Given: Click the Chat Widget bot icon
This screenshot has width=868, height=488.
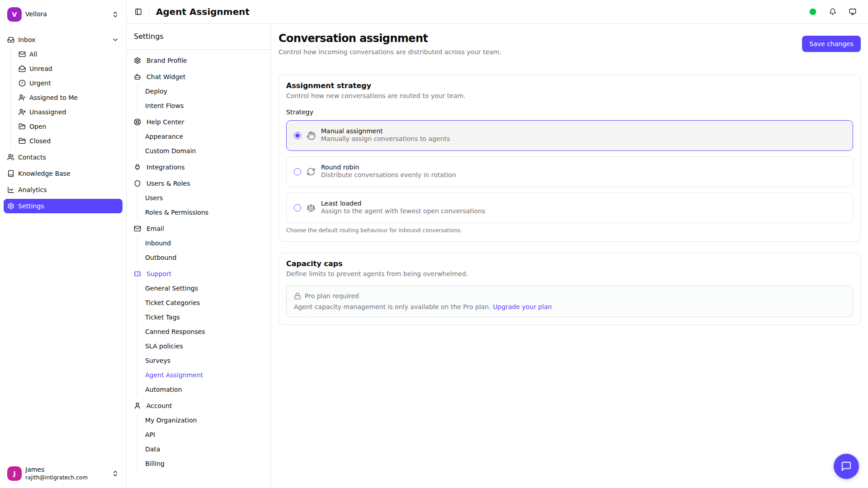Looking at the screenshot, I should click(137, 77).
